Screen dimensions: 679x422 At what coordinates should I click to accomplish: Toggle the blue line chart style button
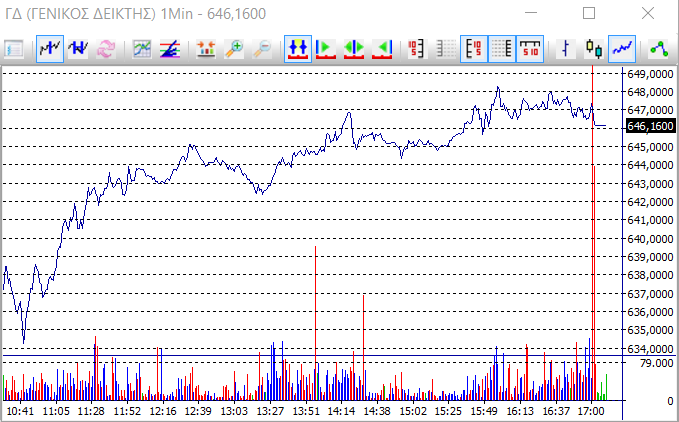622,49
